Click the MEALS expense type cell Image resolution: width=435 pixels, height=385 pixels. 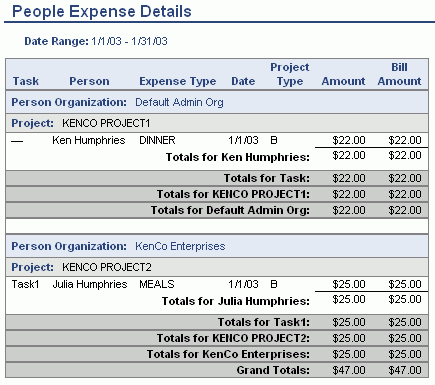click(x=157, y=284)
